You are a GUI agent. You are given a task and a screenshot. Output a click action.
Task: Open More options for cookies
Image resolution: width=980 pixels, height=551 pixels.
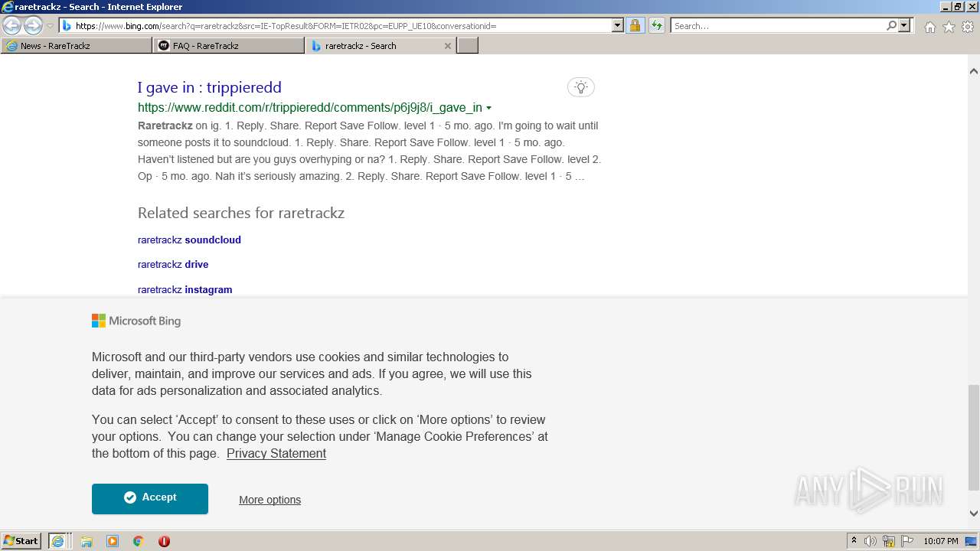point(269,500)
